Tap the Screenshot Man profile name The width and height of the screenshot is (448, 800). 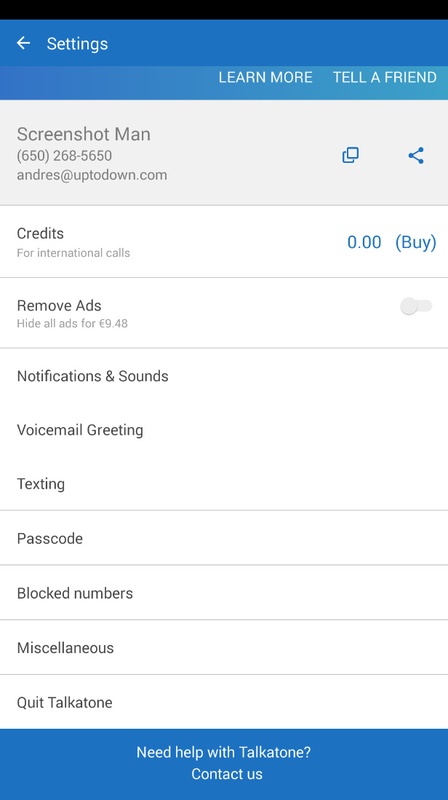click(84, 134)
